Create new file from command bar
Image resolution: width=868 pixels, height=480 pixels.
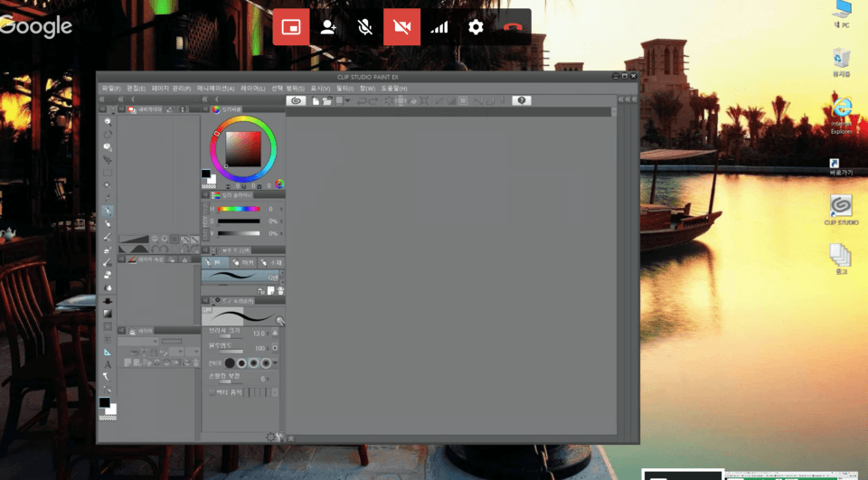coord(315,100)
